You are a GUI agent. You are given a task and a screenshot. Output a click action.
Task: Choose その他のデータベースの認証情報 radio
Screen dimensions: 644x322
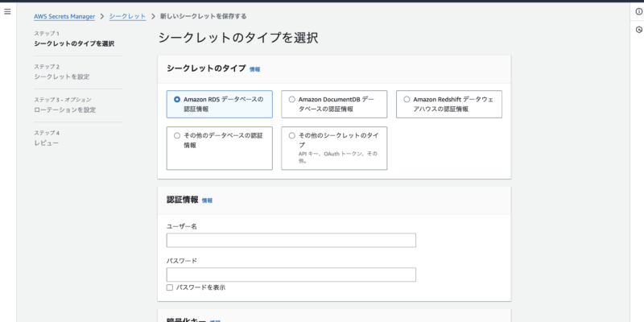(x=177, y=135)
